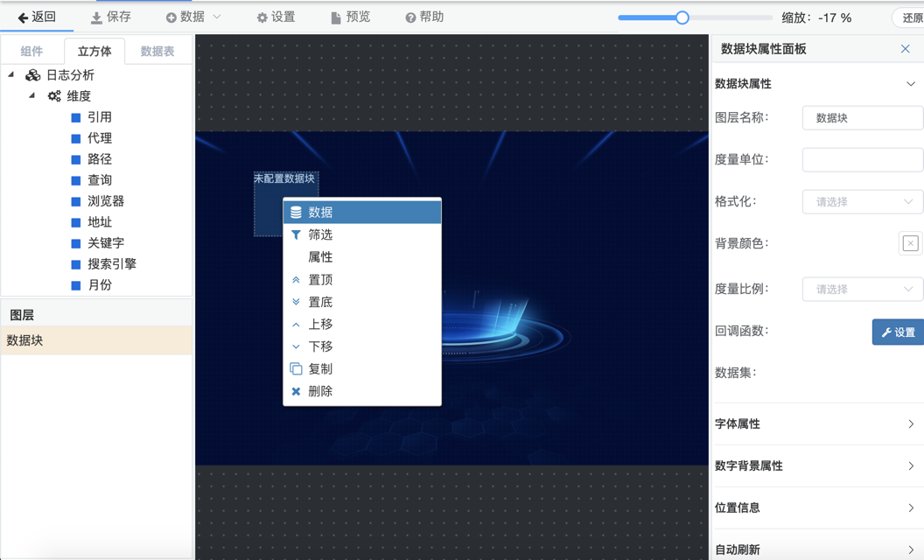
Task: Switch to the 数据表 tab
Action: pyautogui.click(x=157, y=52)
